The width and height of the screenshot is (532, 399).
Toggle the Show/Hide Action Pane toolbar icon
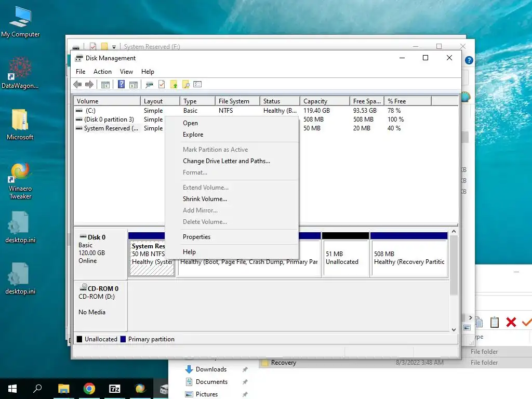click(x=134, y=85)
